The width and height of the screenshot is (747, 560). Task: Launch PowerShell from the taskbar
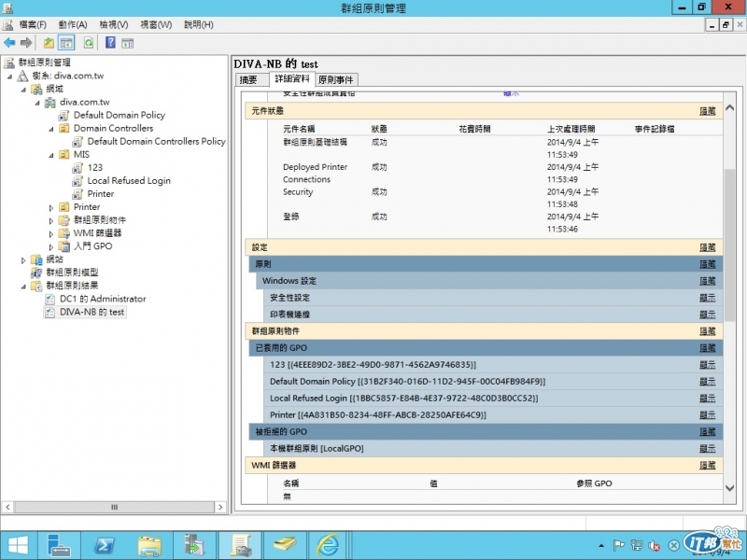click(105, 545)
